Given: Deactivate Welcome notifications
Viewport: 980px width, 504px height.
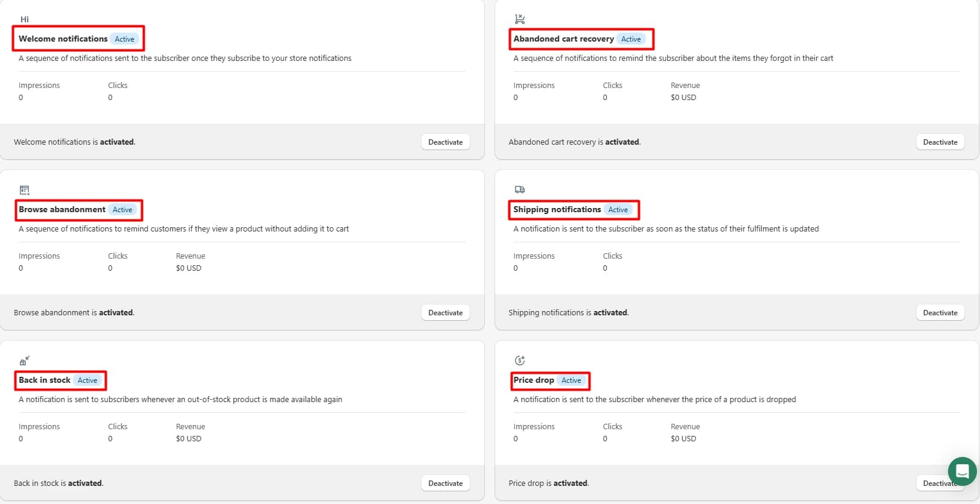Looking at the screenshot, I should 446,142.
